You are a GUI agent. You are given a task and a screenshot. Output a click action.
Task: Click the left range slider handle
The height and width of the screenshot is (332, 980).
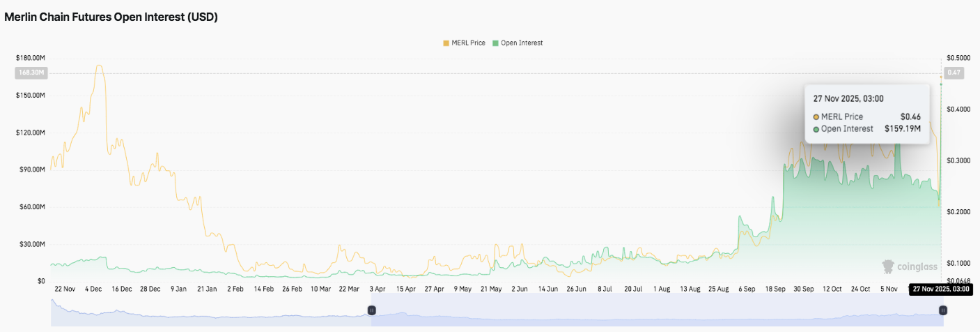point(372,310)
